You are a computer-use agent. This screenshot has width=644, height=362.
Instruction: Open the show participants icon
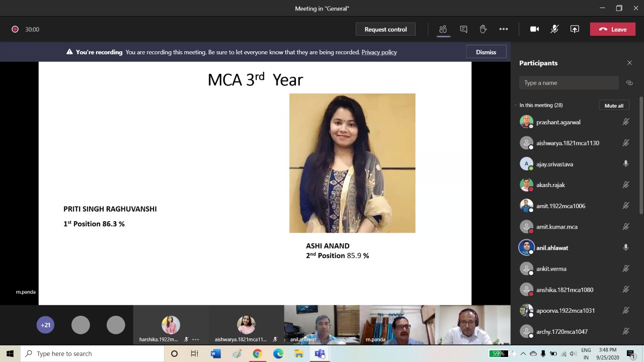tap(443, 29)
